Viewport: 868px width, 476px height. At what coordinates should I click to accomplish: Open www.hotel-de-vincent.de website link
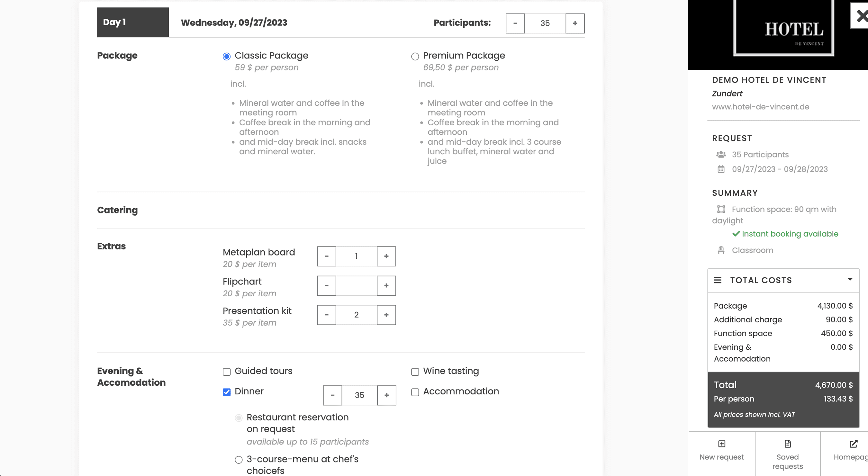(x=760, y=107)
